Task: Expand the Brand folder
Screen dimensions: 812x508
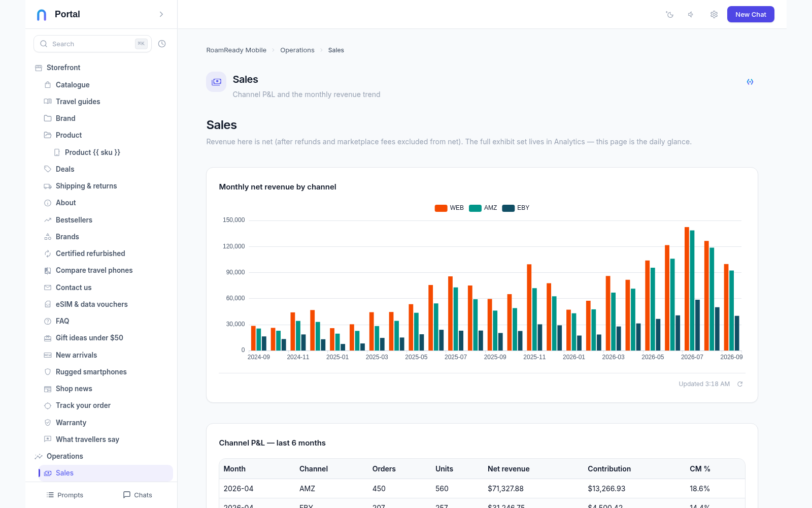Action: tap(65, 118)
